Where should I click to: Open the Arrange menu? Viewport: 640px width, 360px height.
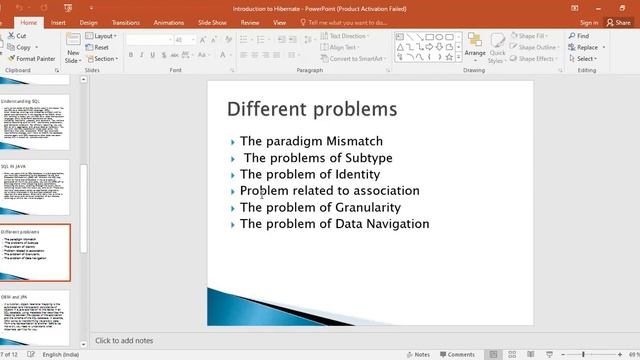point(475,48)
